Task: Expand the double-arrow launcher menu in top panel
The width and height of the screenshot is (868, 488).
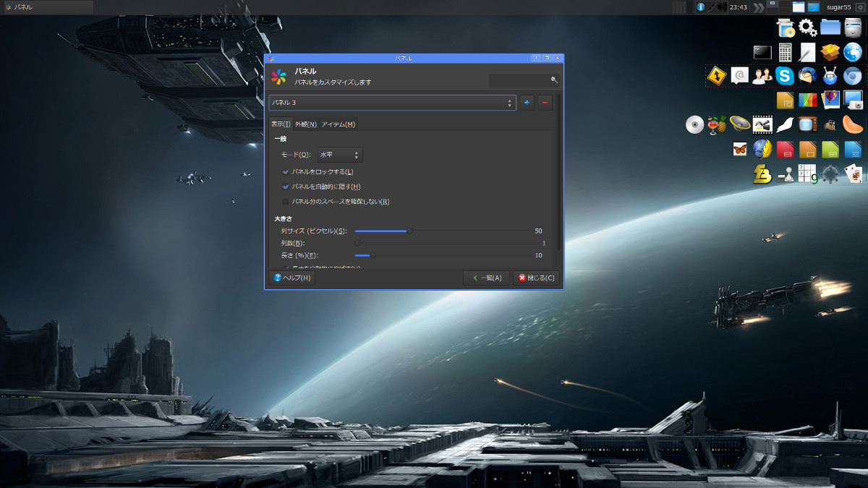Action: tap(758, 7)
